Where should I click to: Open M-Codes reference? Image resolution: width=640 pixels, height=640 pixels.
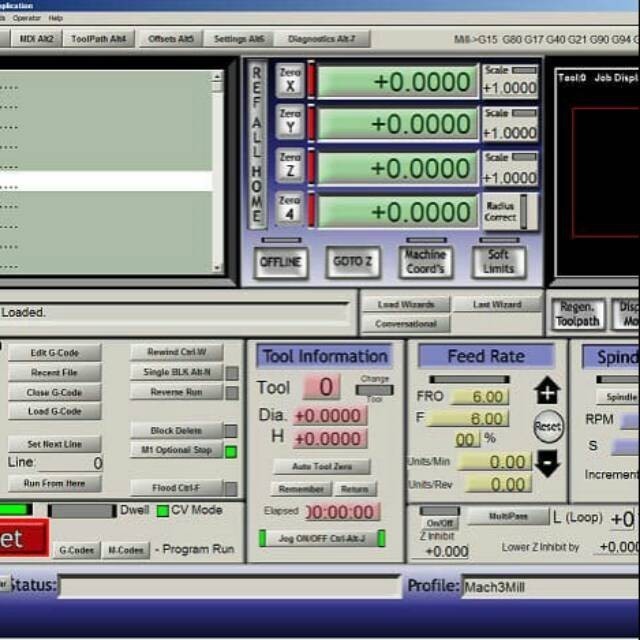tap(126, 550)
